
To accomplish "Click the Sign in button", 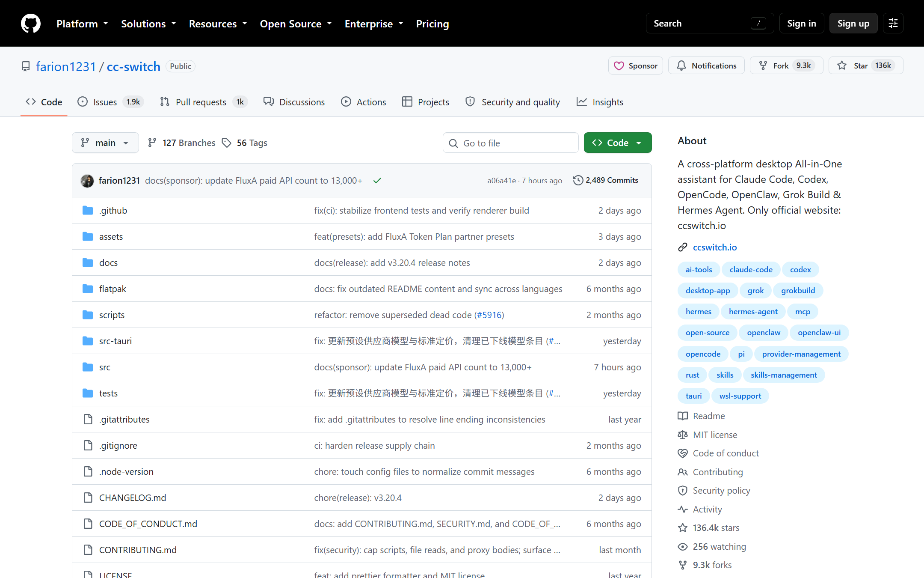I will (802, 24).
